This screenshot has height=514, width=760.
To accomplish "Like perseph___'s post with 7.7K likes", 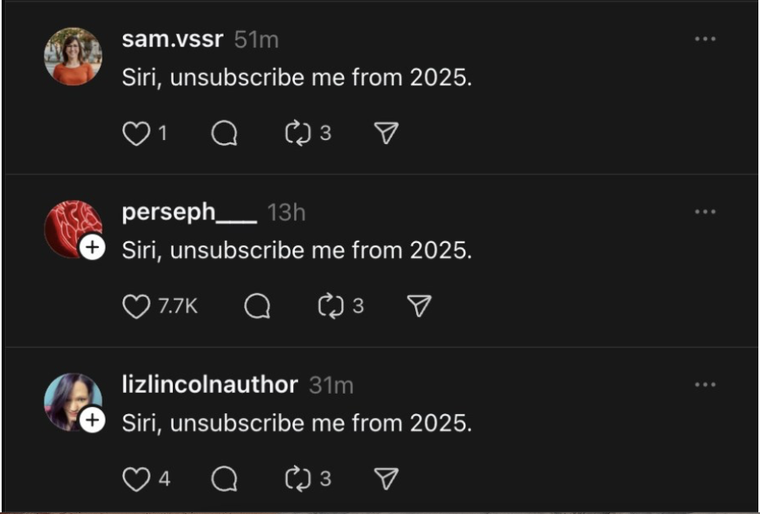I will coord(136,306).
